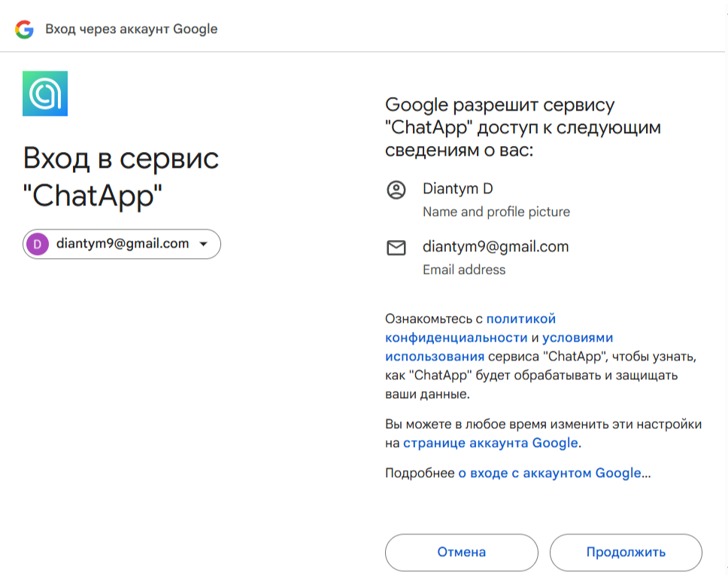Click the heading 'Вход в сервис ChatApp'
The height and width of the screenshot is (575, 728).
point(120,177)
